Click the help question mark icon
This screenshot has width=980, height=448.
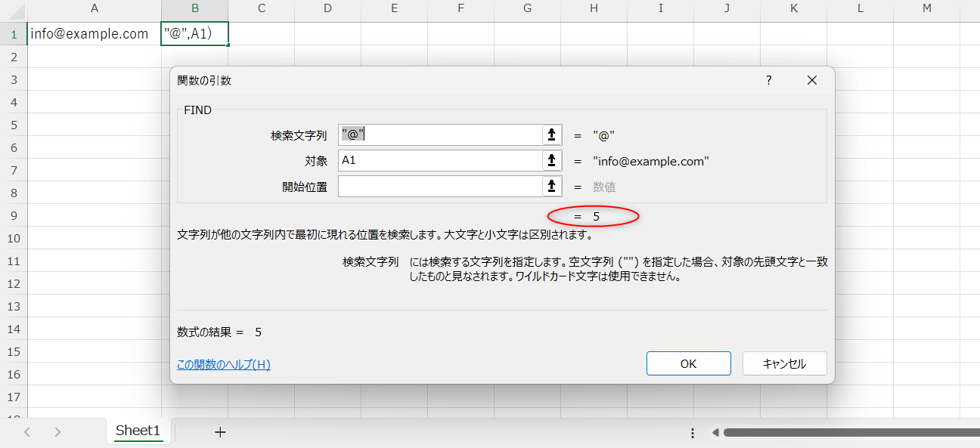click(769, 80)
